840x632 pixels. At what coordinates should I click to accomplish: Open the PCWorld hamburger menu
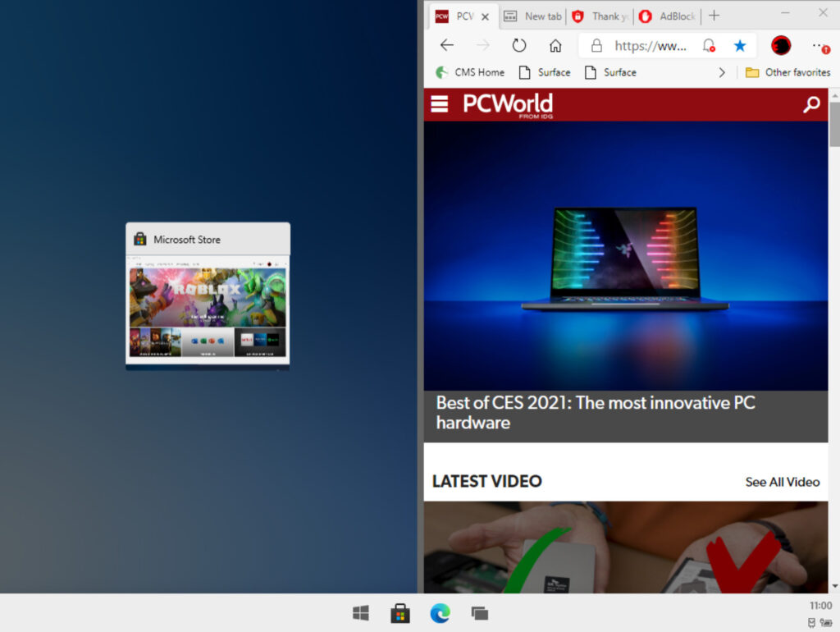point(440,104)
